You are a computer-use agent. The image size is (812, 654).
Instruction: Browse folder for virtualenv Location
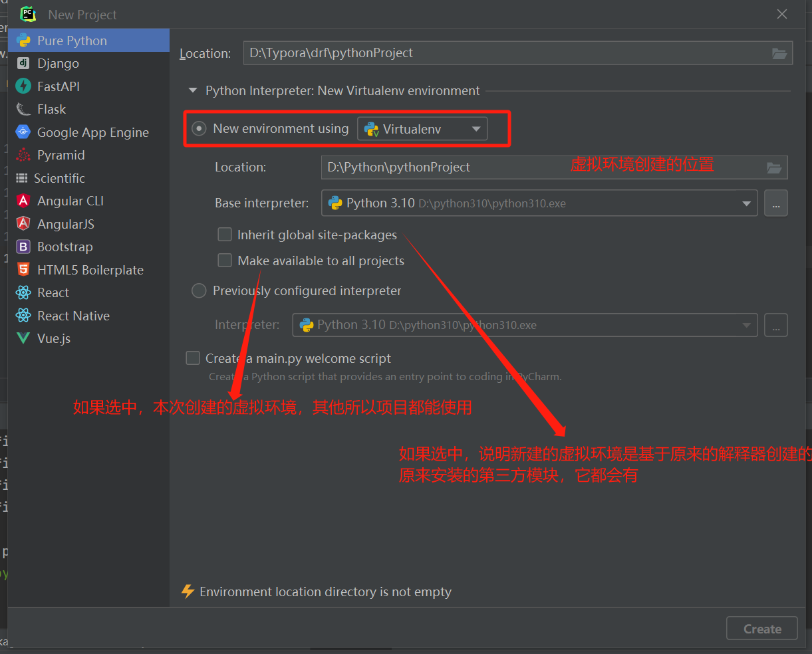tap(774, 167)
